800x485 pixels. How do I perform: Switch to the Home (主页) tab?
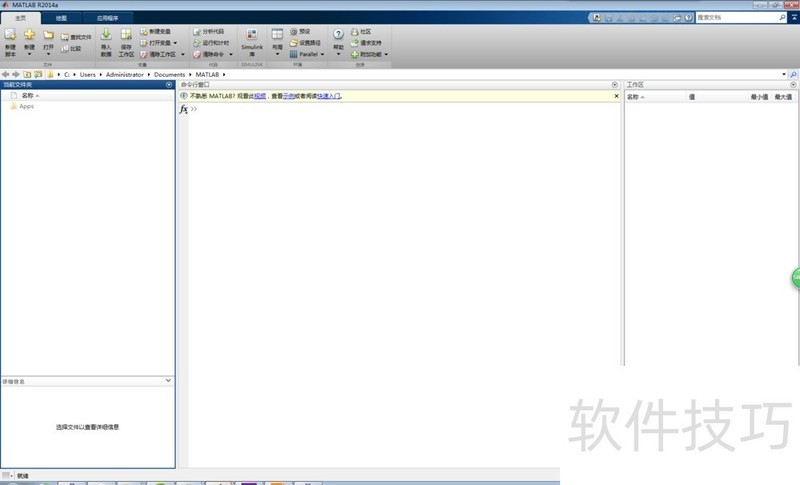click(x=20, y=18)
